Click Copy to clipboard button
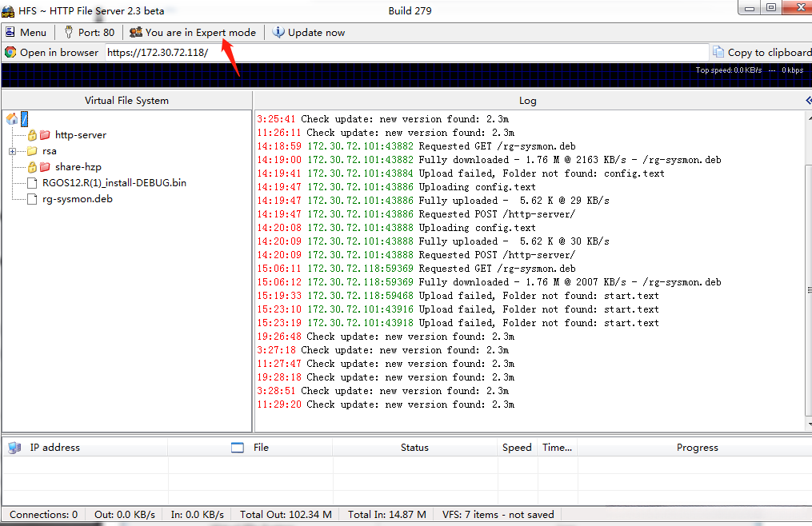Viewport: 812px width, 526px height. point(762,52)
